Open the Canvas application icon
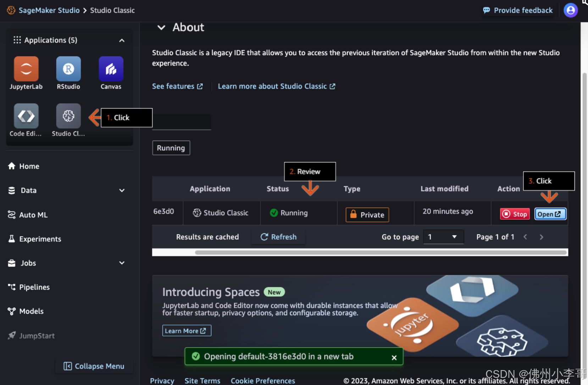Screen dimensions: 588x385 (x=111, y=69)
